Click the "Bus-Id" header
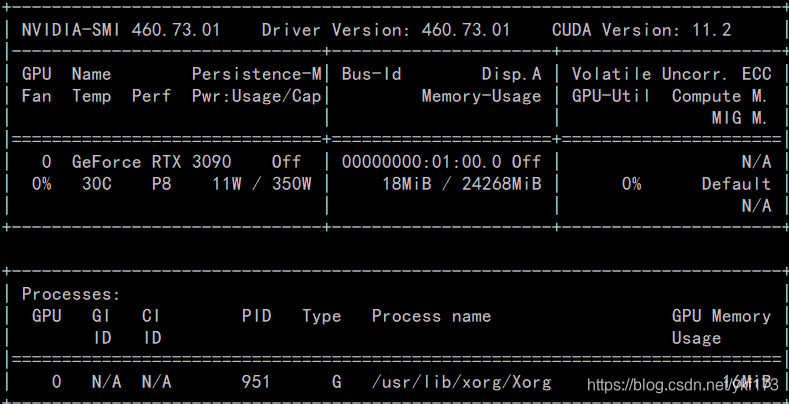This screenshot has height=404, width=789. click(x=371, y=74)
